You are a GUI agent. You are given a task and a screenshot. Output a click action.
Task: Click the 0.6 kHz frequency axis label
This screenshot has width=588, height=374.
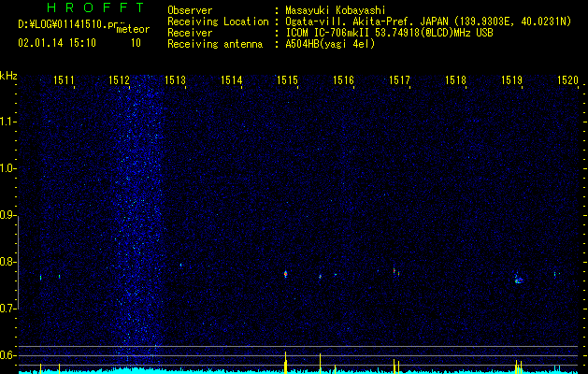click(7, 355)
